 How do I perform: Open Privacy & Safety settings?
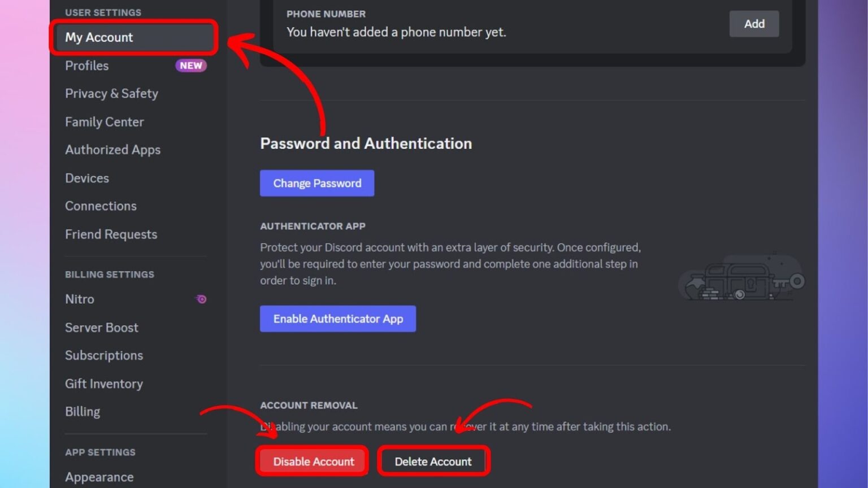click(x=111, y=93)
